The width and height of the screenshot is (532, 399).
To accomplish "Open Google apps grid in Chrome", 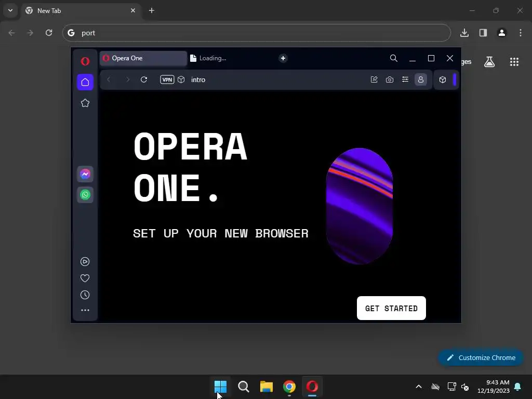I will (514, 62).
